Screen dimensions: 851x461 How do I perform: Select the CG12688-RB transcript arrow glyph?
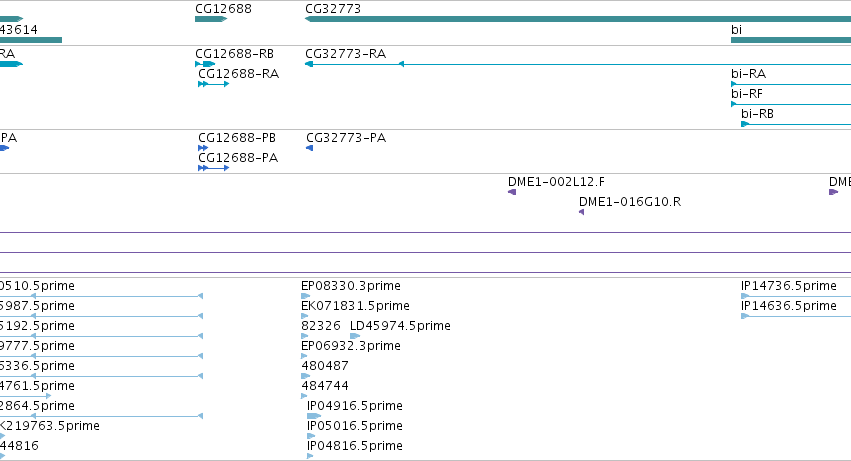205,64
